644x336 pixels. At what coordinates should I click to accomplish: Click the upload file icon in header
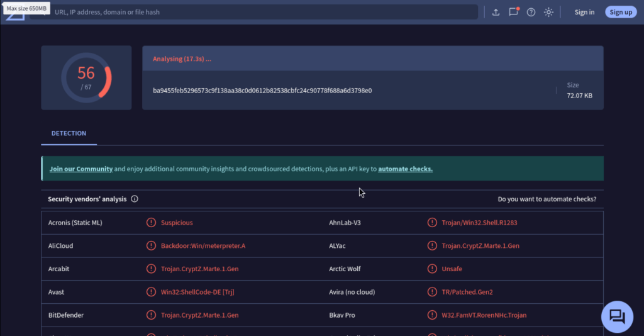click(496, 12)
